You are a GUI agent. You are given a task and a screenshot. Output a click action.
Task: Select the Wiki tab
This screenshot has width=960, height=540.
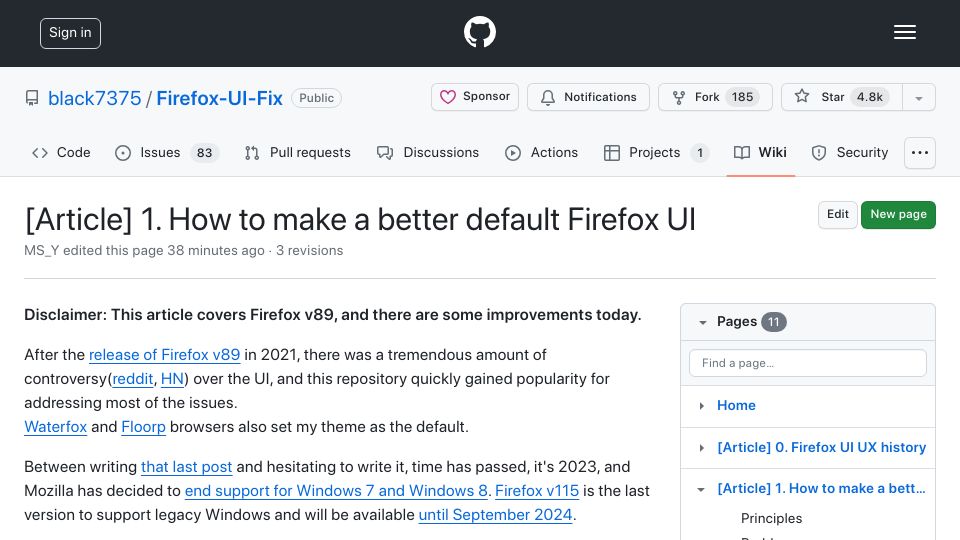[x=760, y=152]
